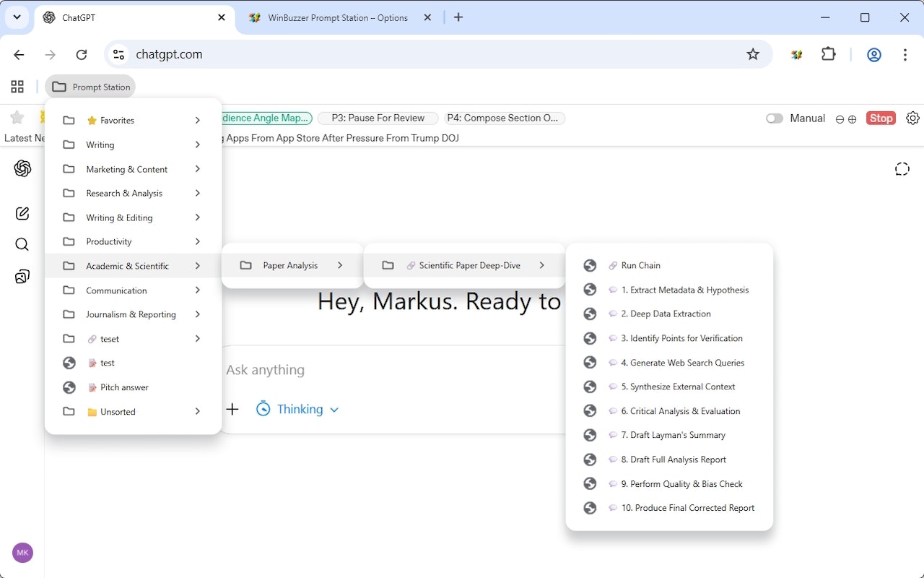Click the ChatGPT logo icon in the sidebar
924x578 pixels.
(22, 168)
